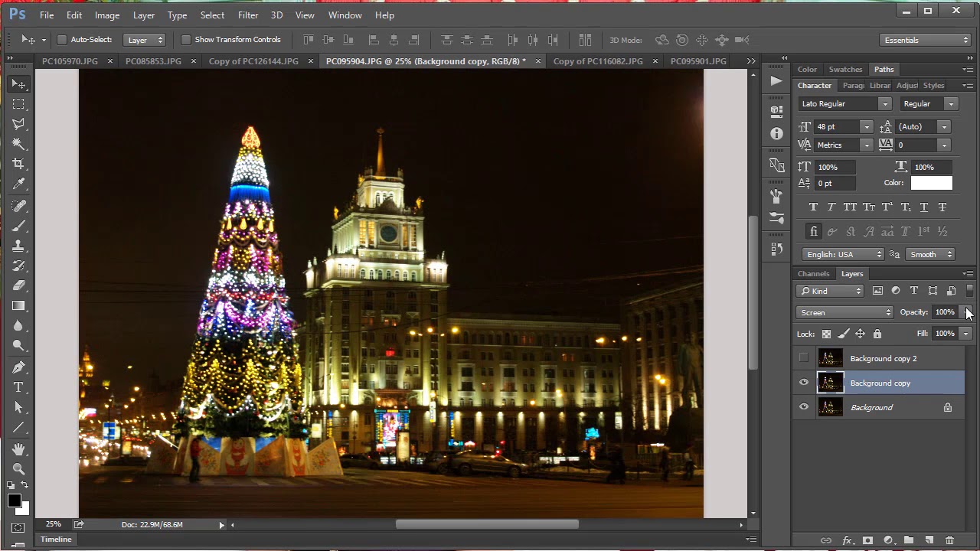Switch to the Swatches tab

pyautogui.click(x=845, y=69)
